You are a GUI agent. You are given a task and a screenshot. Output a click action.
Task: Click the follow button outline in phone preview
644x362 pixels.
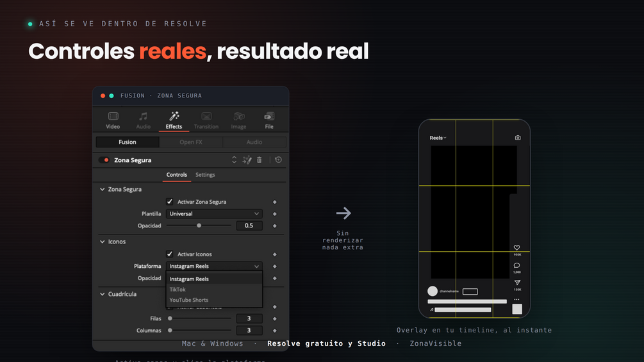(x=470, y=292)
